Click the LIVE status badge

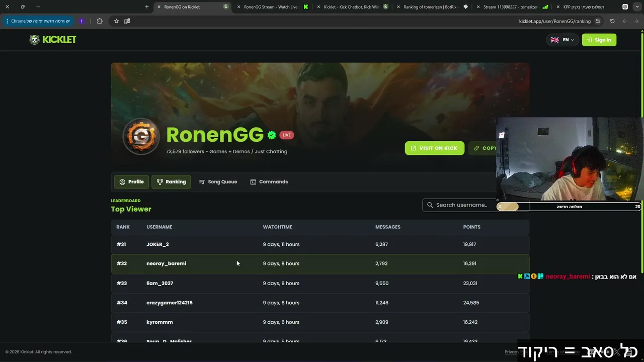[286, 135]
